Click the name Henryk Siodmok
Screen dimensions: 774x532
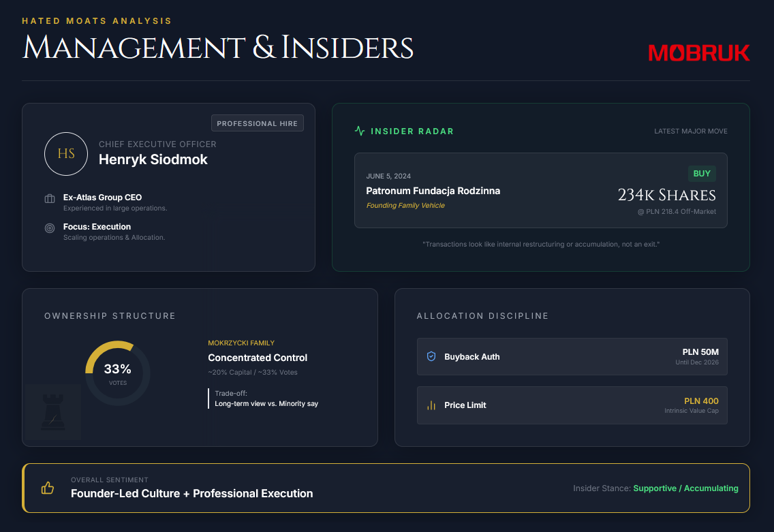153,159
